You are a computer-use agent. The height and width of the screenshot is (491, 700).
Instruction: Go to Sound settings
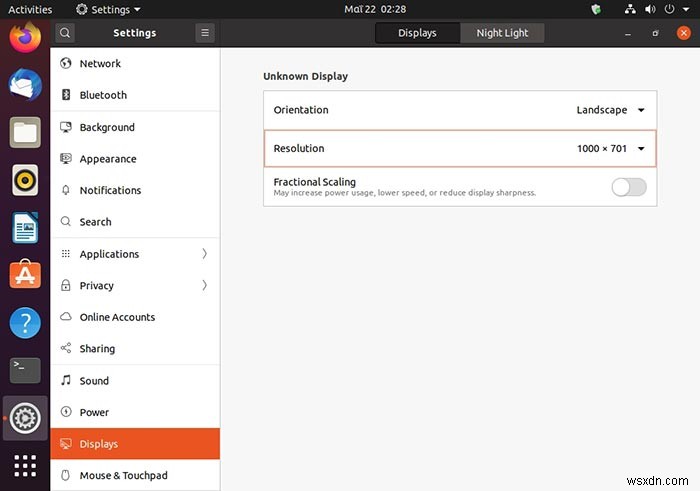point(135,380)
